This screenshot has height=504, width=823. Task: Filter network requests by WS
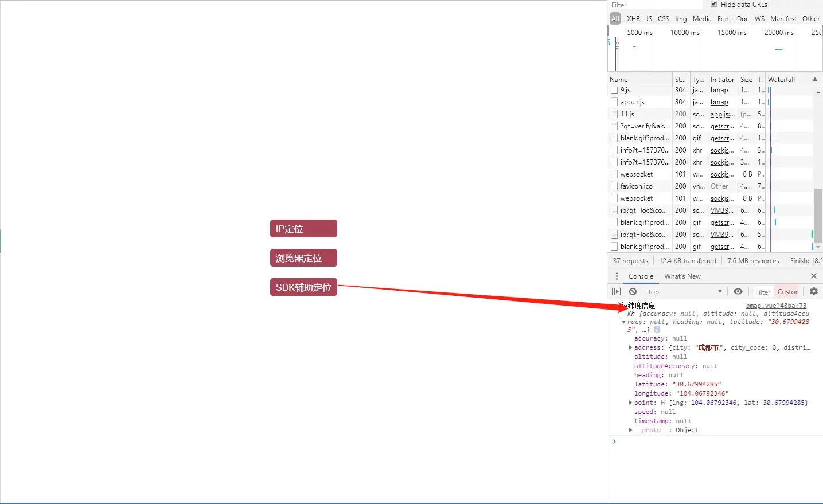coord(759,18)
